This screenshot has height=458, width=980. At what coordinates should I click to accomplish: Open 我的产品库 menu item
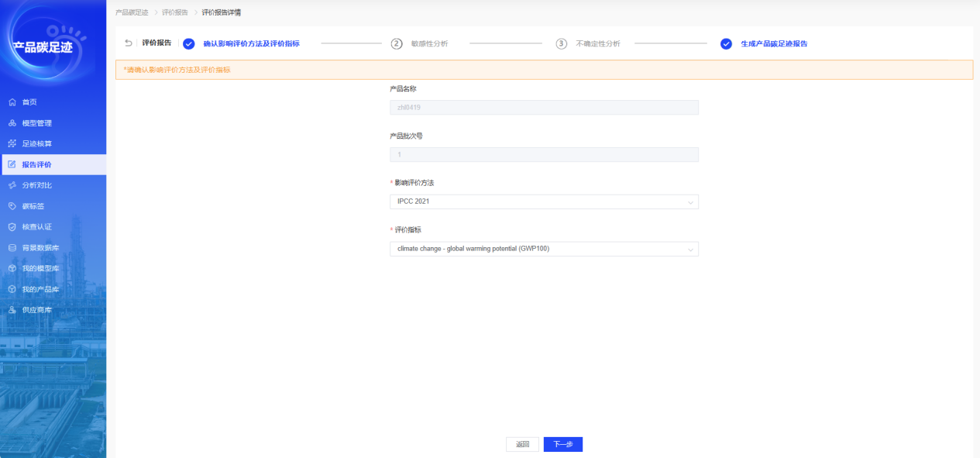40,289
